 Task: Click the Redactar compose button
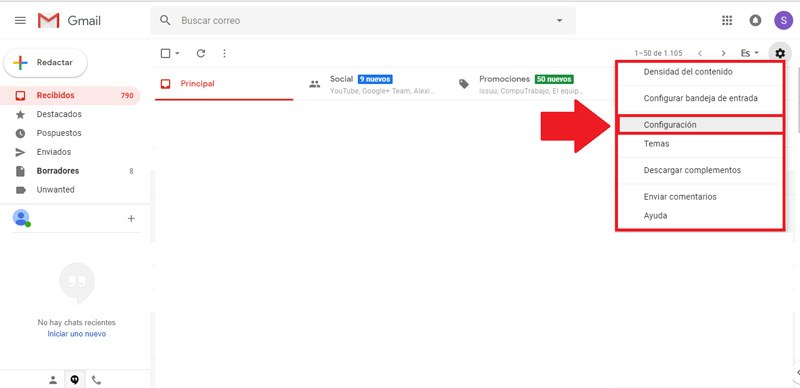tap(45, 63)
